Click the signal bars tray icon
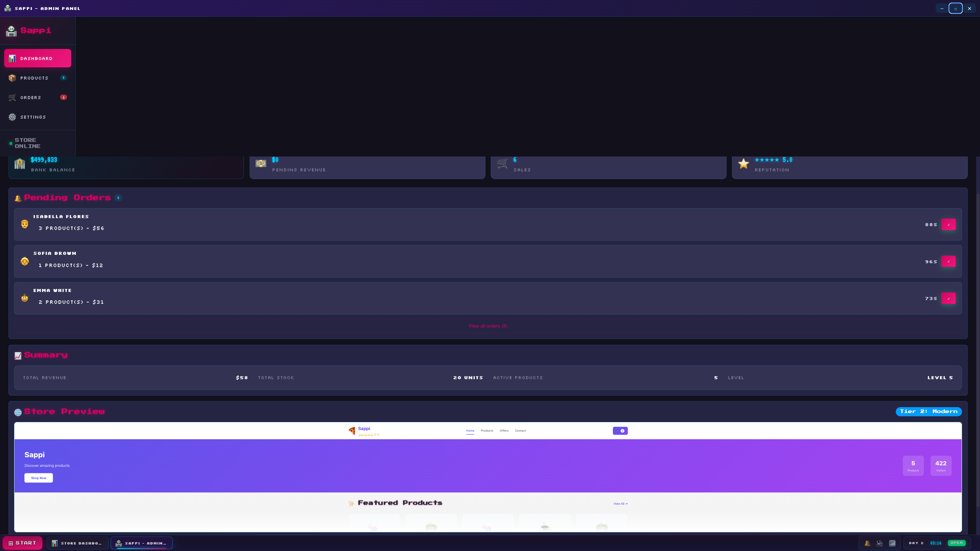The width and height of the screenshot is (980, 551). (892, 543)
